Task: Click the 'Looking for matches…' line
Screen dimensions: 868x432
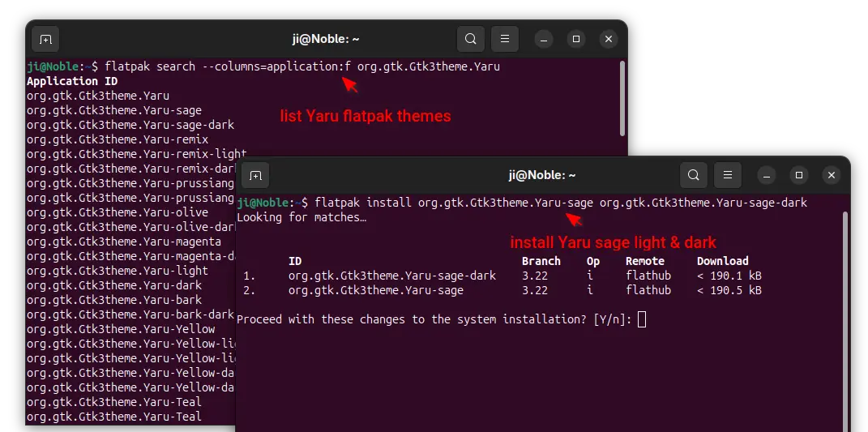Action: pos(301,218)
